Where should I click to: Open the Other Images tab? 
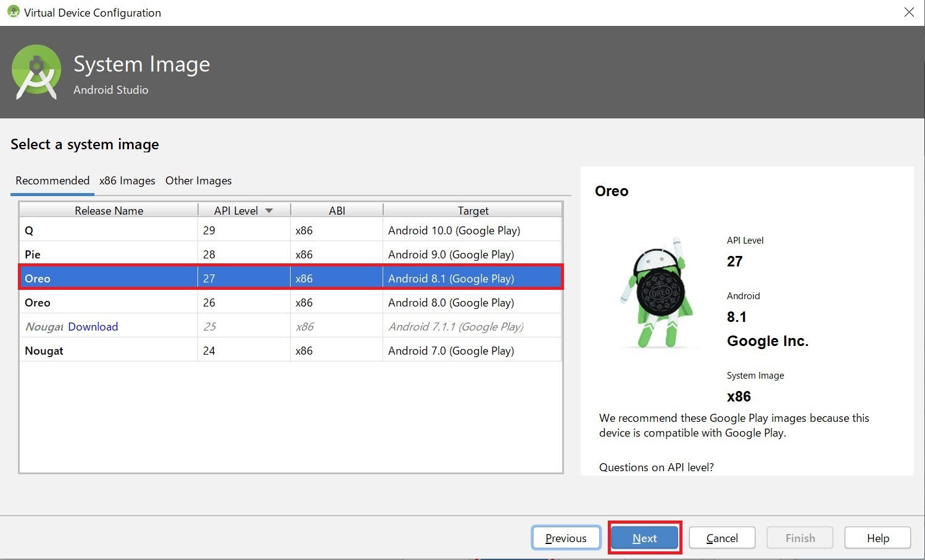[199, 181]
